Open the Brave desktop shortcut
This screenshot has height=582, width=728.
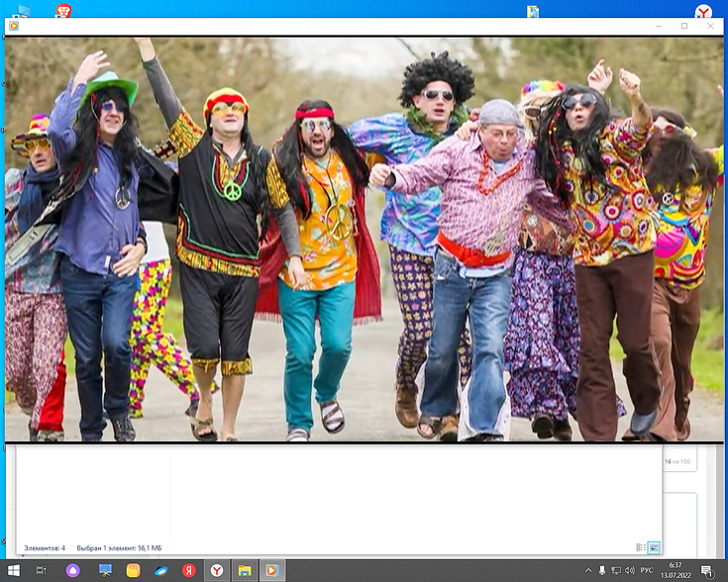point(63,11)
